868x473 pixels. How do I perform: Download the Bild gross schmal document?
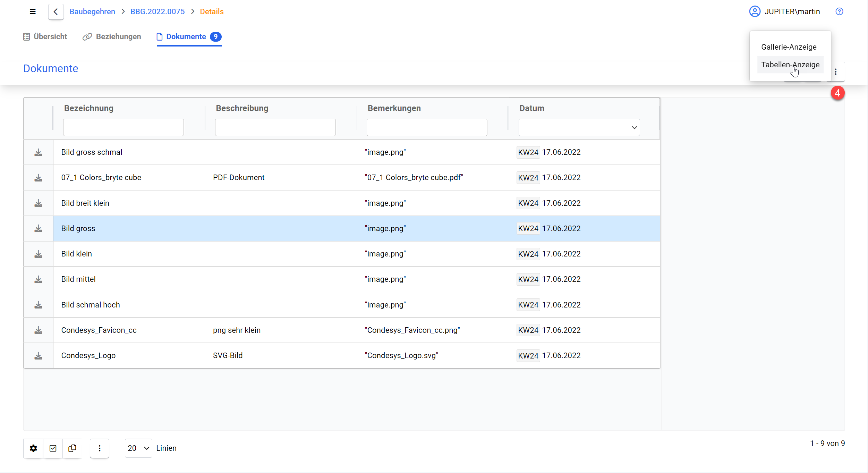tap(39, 152)
